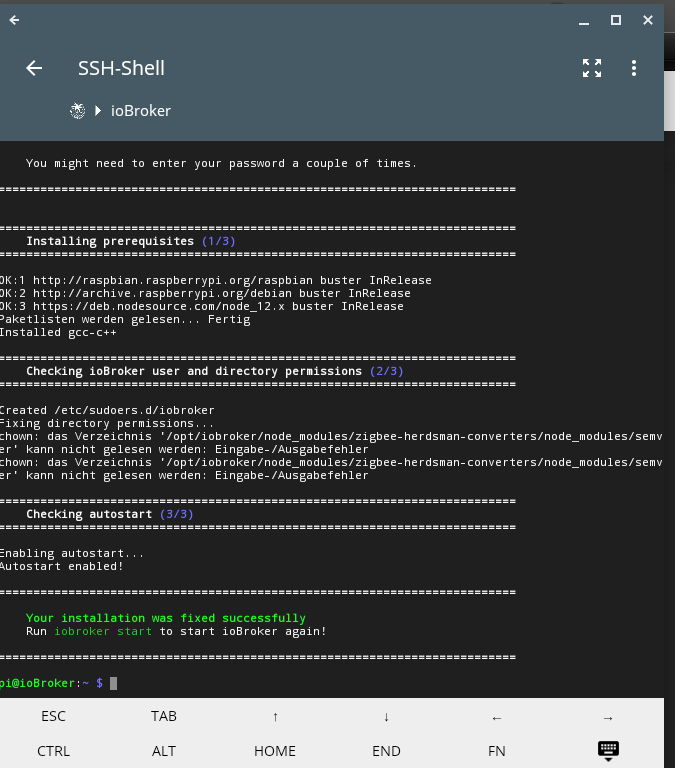Go back using the SSH-Shell arrow
This screenshot has width=675, height=768.
tap(34, 68)
